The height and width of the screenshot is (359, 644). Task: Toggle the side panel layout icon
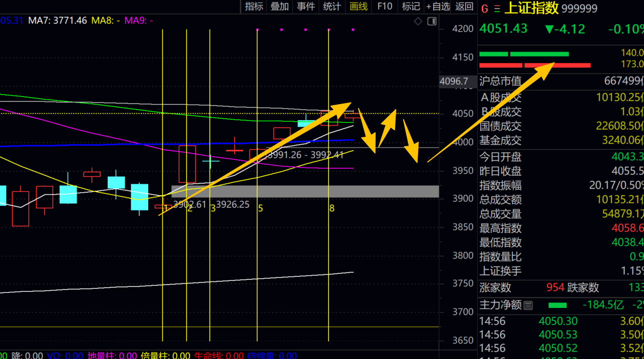coord(431,21)
